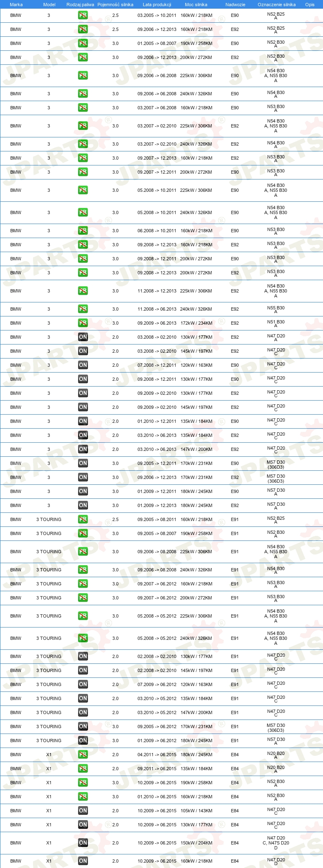
Task: Click the Oznaczenie silnika column header
Action: tap(277, 5)
